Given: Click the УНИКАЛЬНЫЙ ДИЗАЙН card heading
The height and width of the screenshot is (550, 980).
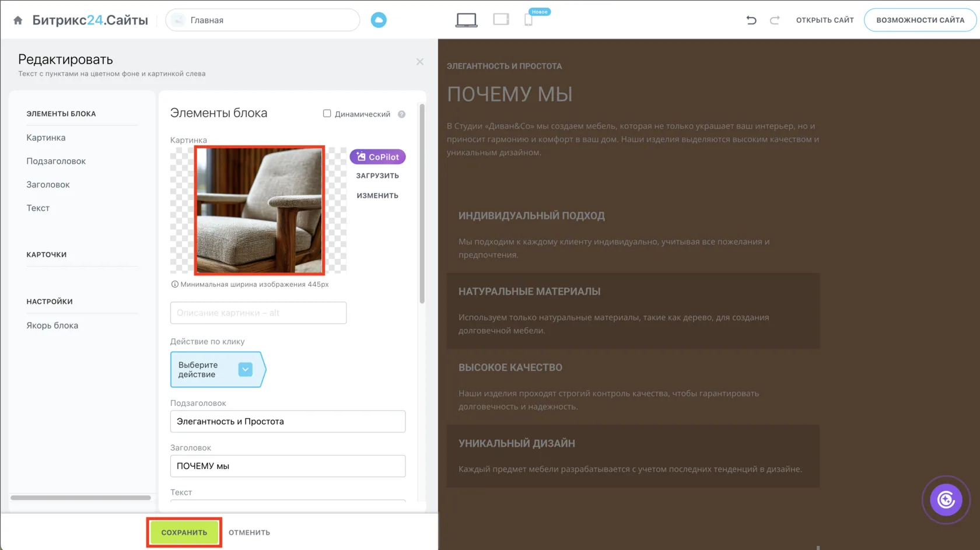Looking at the screenshot, I should (517, 443).
